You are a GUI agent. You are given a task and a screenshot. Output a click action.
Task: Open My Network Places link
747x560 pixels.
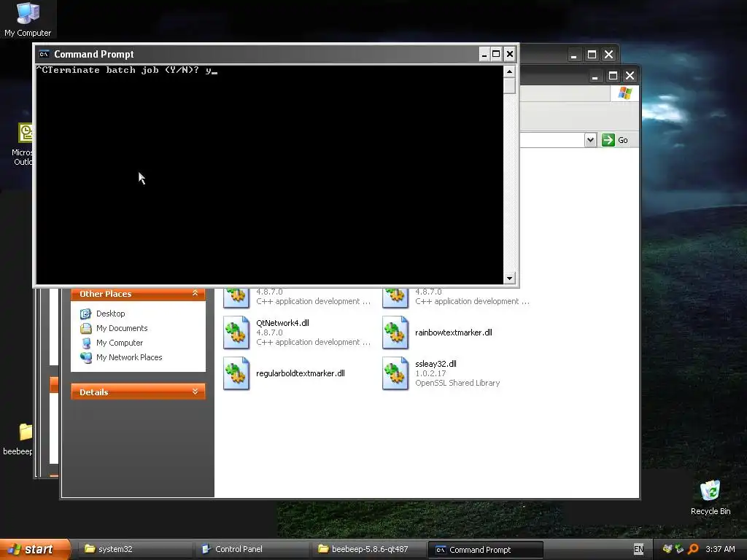[x=129, y=357]
